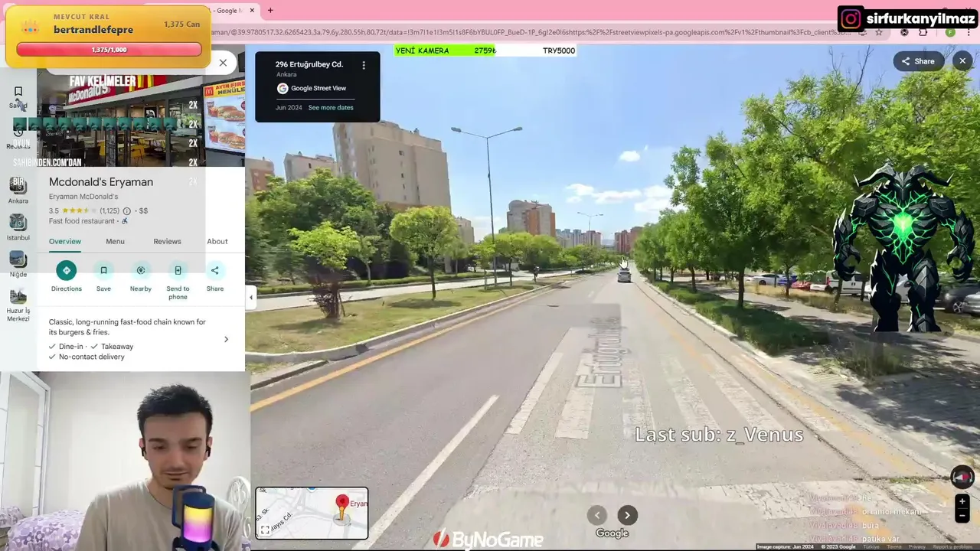The image size is (980, 551).
Task: Go to next Street View position arrow
Action: pos(627,515)
